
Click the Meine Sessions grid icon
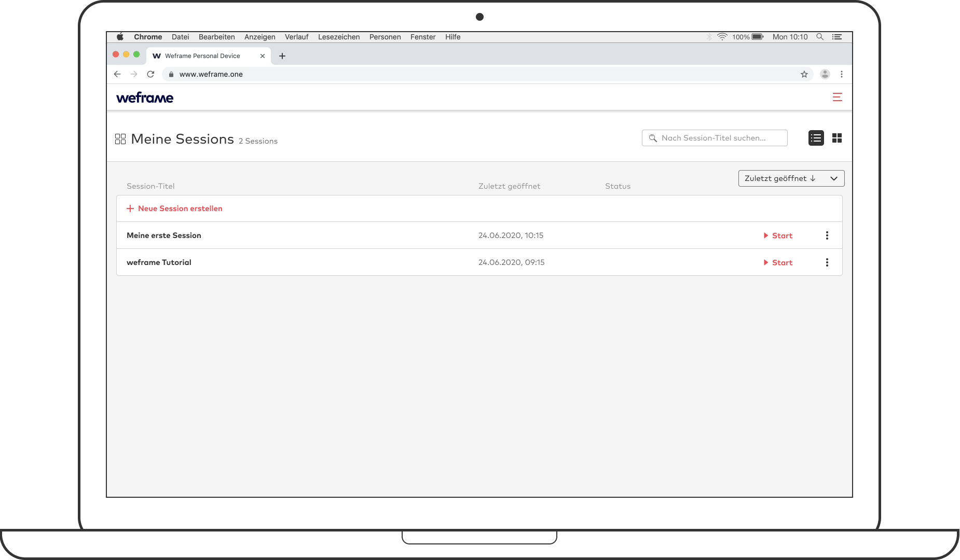pos(120,139)
